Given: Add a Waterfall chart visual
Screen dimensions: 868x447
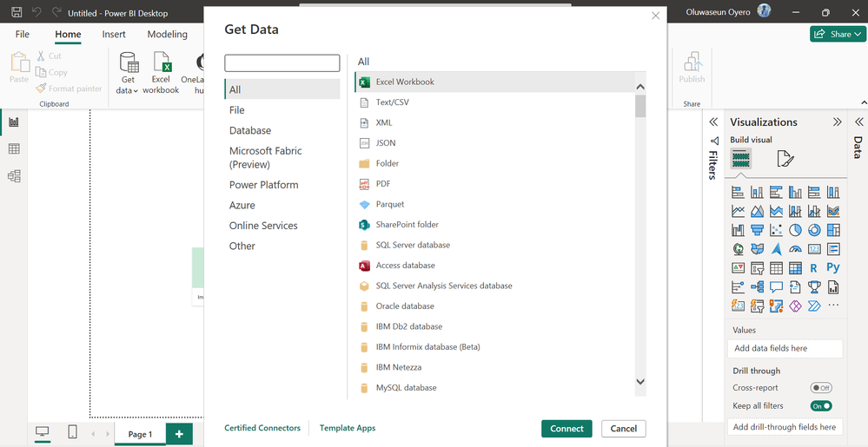Looking at the screenshot, I should [x=738, y=230].
